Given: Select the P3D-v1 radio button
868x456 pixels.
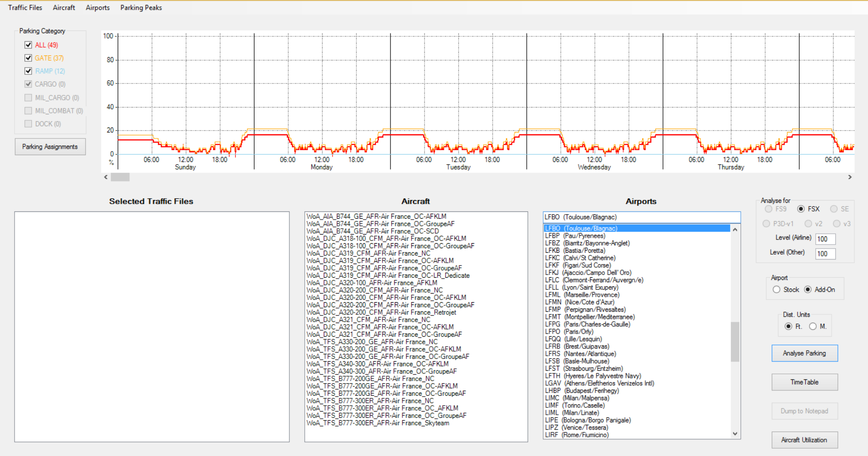Looking at the screenshot, I should click(x=766, y=224).
